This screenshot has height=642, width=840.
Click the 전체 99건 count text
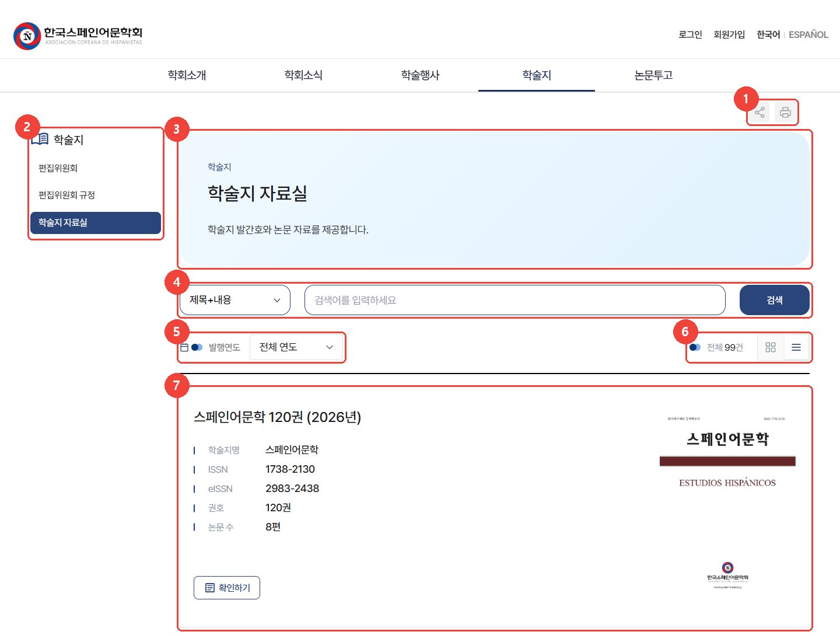(x=725, y=347)
